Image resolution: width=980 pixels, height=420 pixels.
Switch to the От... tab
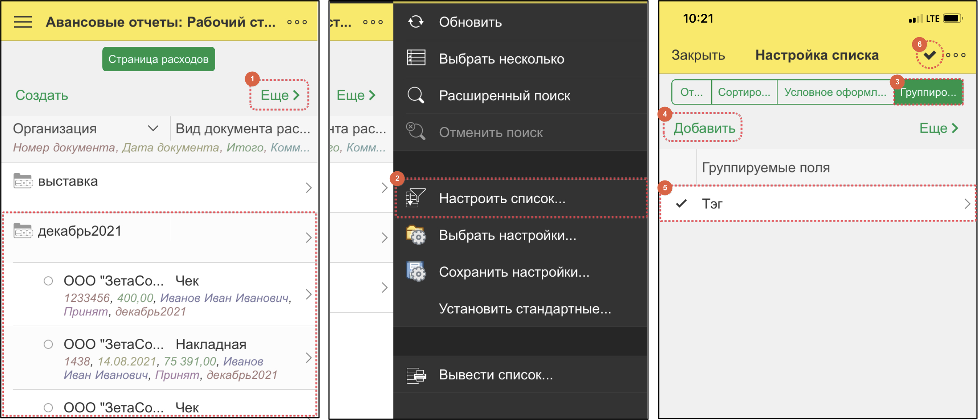pos(692,92)
